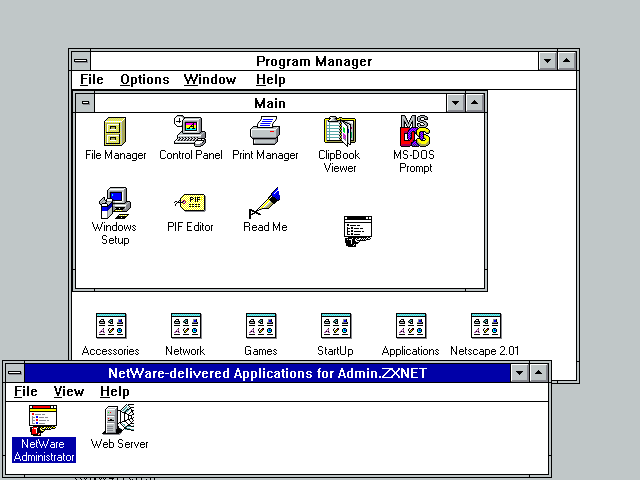
Task: Minimize the Program Manager window
Action: (547, 61)
